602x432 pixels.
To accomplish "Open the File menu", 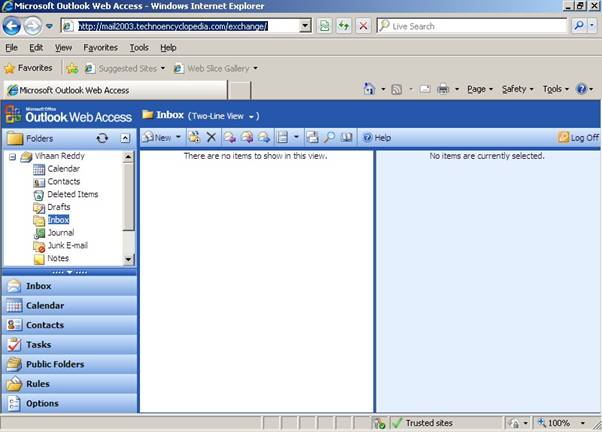I will (x=12, y=48).
